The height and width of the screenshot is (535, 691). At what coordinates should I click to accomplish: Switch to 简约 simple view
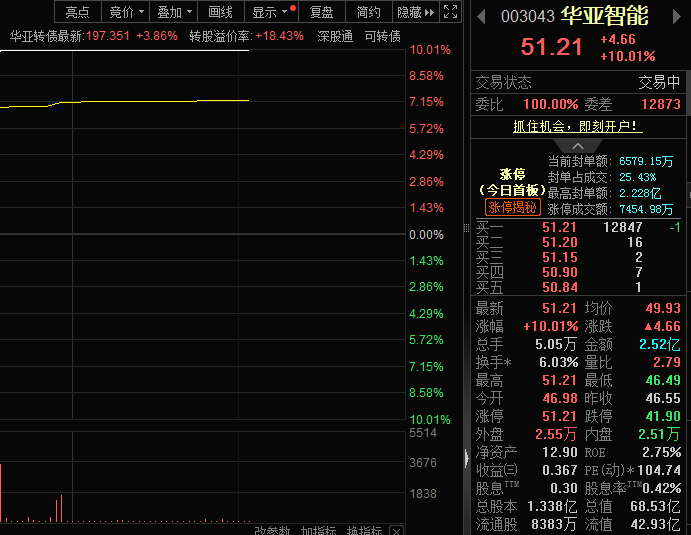tap(368, 12)
